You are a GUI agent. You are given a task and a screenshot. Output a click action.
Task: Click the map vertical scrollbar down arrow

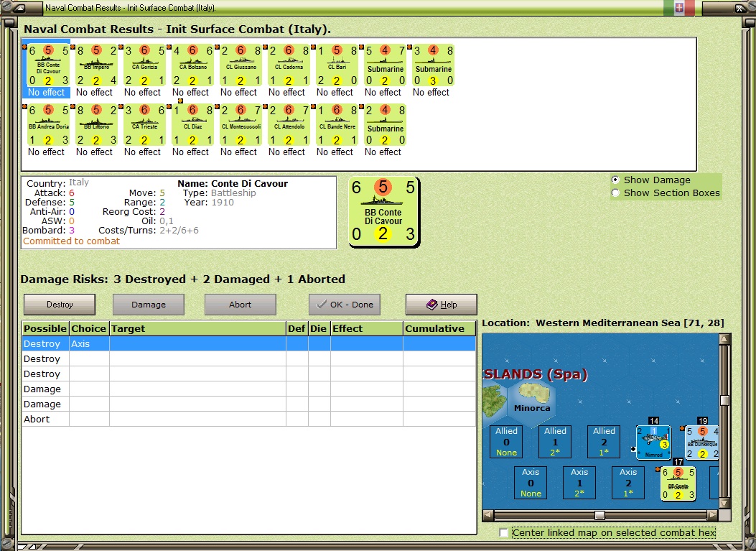tap(724, 504)
